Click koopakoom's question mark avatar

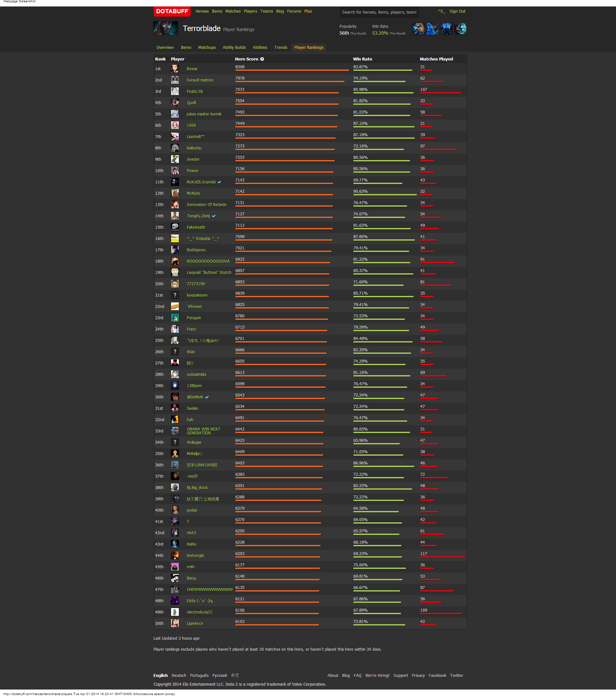pos(175,295)
